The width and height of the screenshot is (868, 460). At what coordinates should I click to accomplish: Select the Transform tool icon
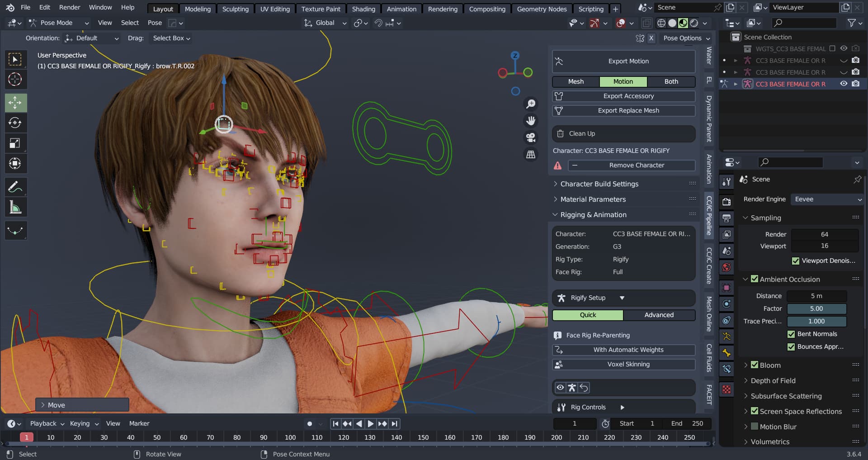[15, 164]
